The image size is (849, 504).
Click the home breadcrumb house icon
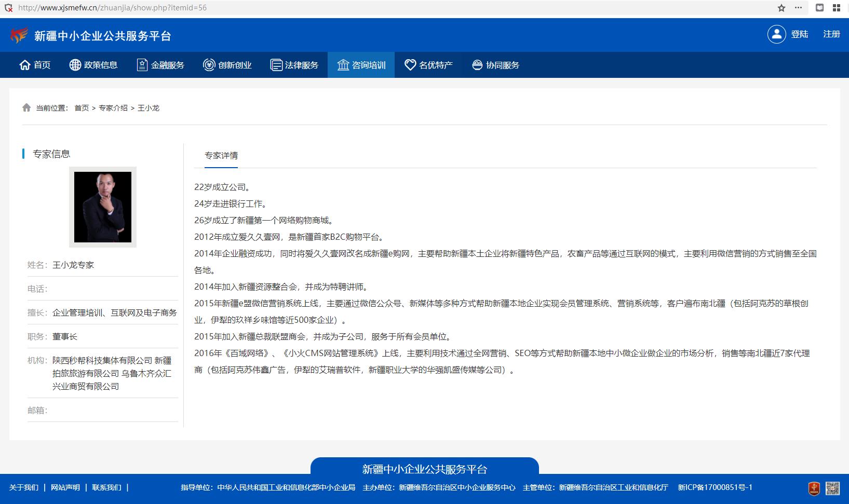(26, 107)
